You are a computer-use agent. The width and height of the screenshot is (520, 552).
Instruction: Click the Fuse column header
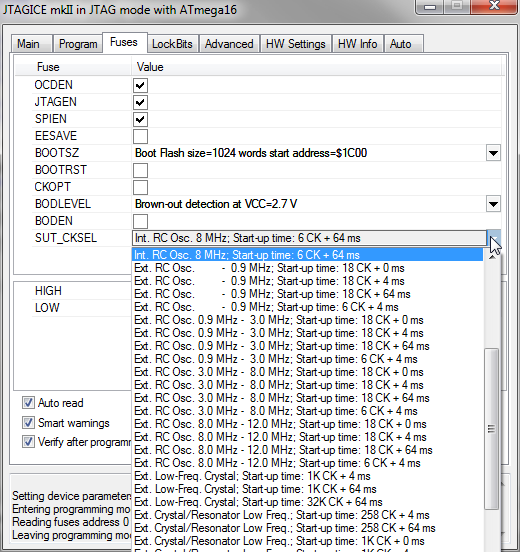pyautogui.click(x=73, y=67)
